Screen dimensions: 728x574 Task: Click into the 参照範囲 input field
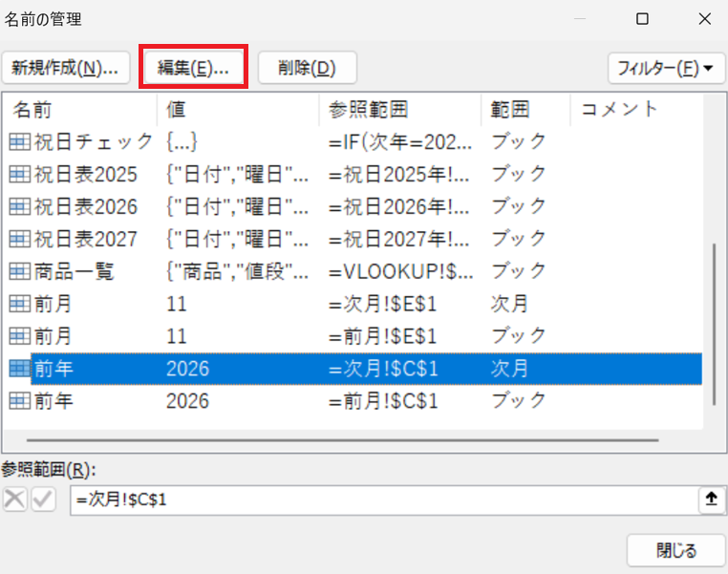pos(382,500)
